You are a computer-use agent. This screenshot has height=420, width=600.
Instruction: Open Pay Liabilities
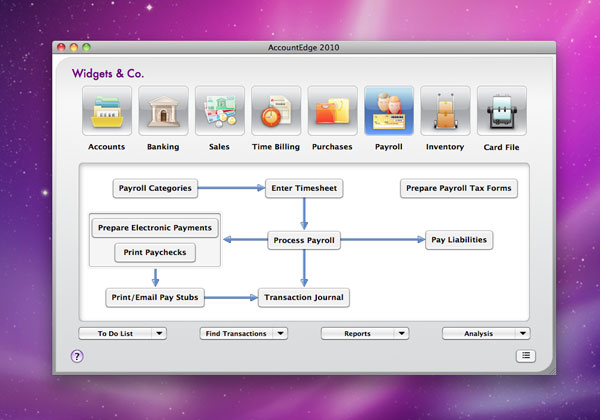(459, 240)
